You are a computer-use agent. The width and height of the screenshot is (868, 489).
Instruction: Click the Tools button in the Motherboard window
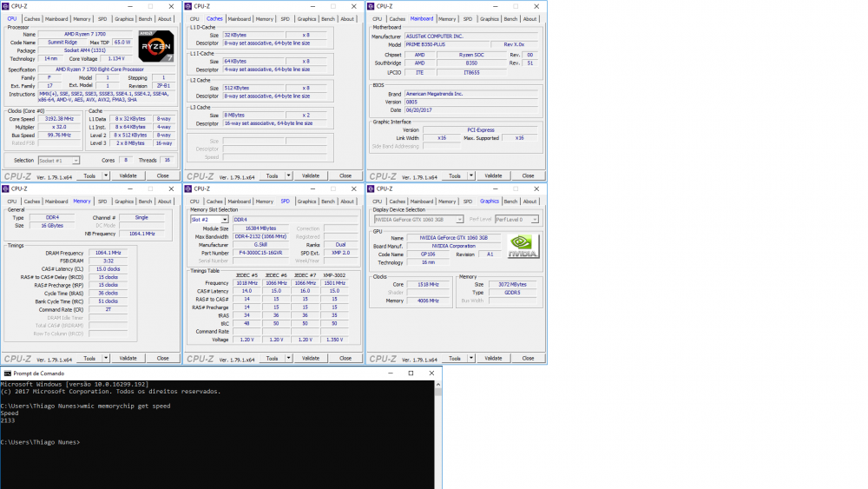point(454,175)
